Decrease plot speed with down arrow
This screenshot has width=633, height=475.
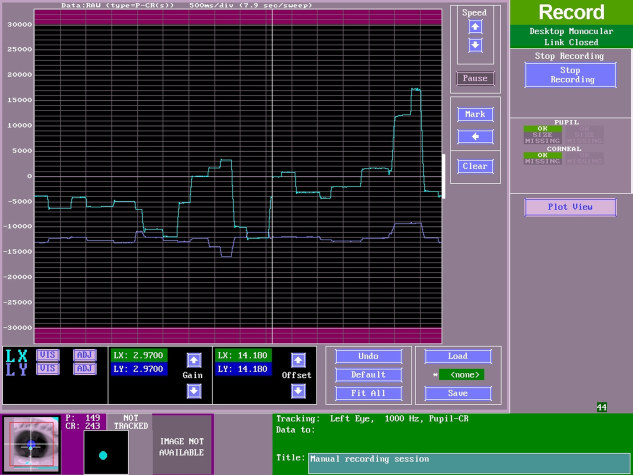[x=475, y=45]
